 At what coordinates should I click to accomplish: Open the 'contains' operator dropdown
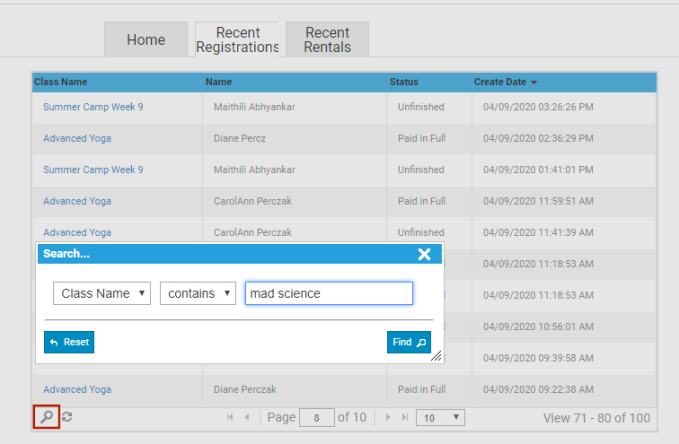198,293
